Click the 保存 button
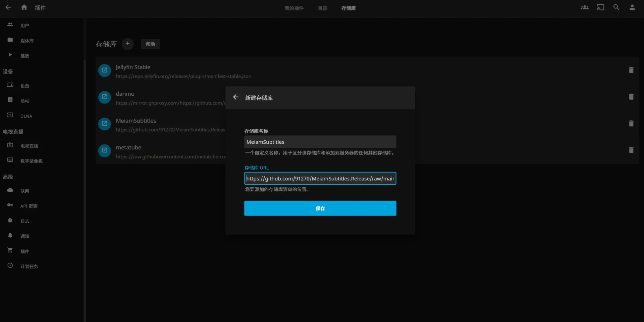 tap(320, 208)
